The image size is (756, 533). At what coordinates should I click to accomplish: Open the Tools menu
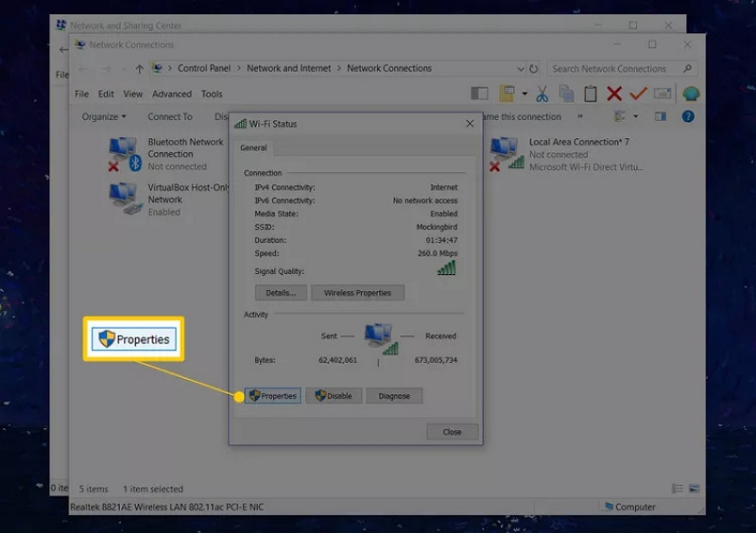[x=212, y=94]
